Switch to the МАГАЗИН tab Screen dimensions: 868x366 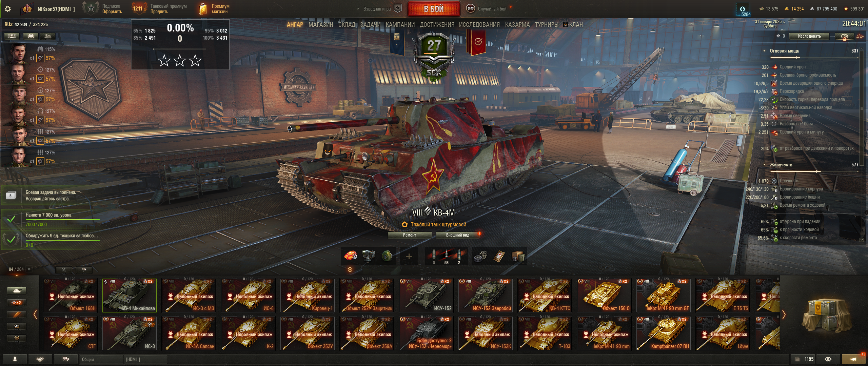click(x=321, y=25)
